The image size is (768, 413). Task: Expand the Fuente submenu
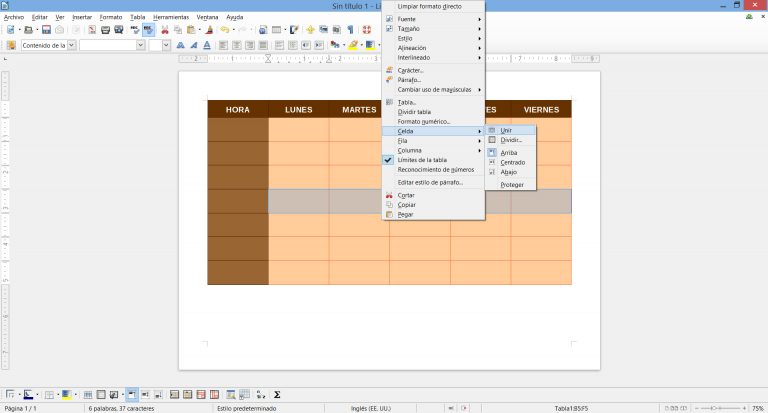[433, 19]
